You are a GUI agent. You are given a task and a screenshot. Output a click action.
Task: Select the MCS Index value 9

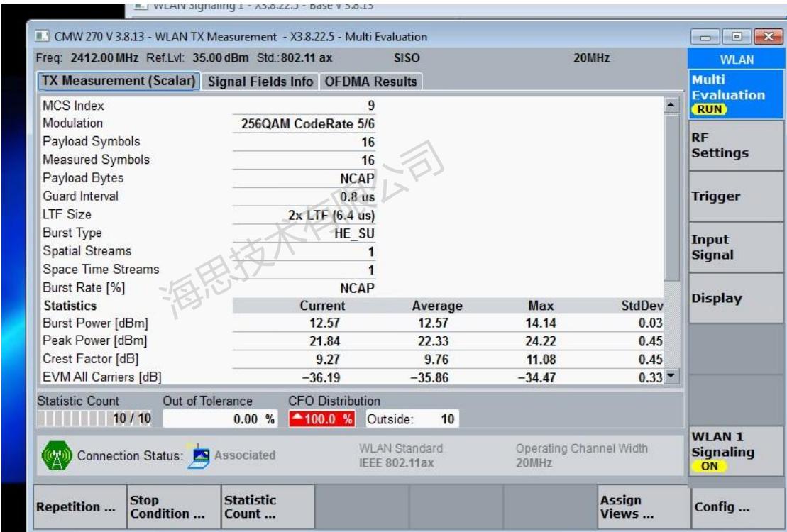(x=370, y=106)
